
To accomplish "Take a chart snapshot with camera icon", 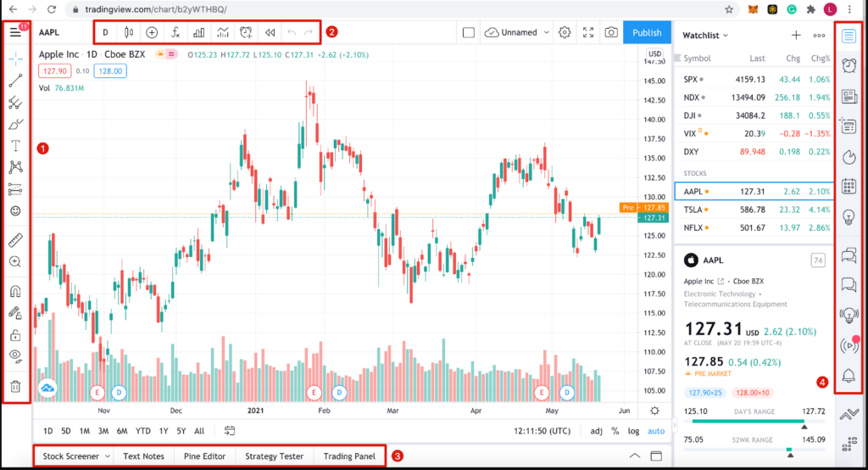I will click(x=611, y=32).
